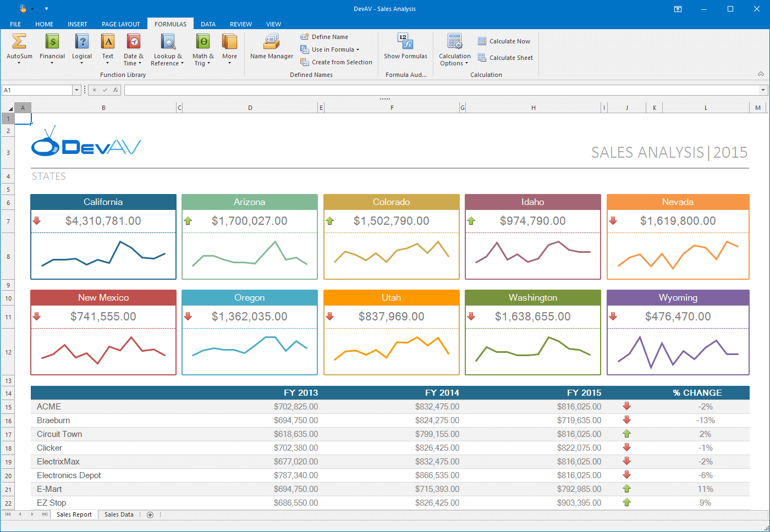Viewport: 770px width, 532px height.
Task: Open Math & Trig functions
Action: [203, 42]
